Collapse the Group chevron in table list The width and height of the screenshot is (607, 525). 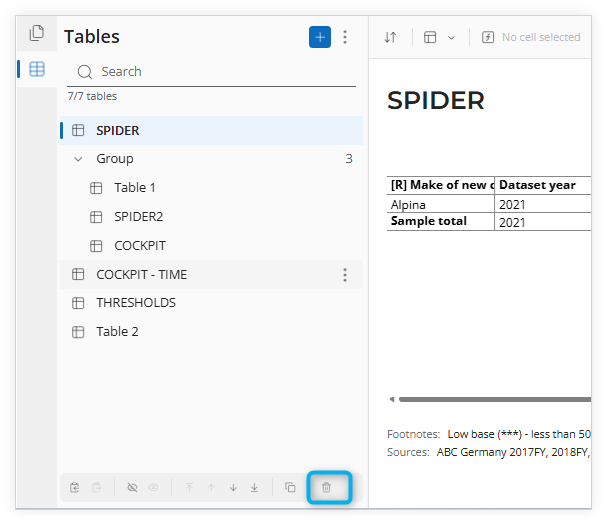pyautogui.click(x=78, y=159)
